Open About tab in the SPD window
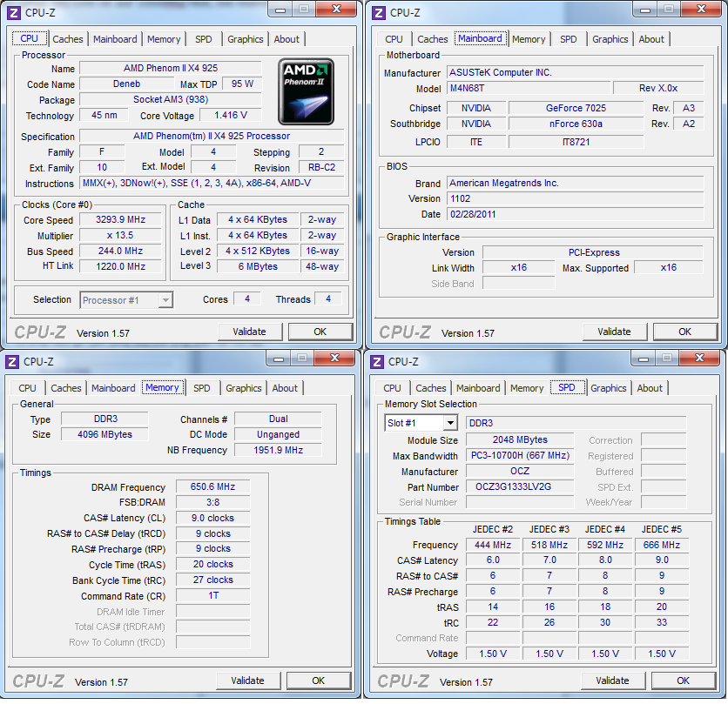 (650, 388)
